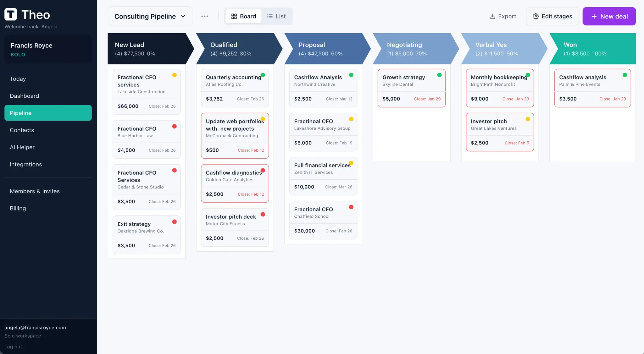Switch to Board view
Screen dimensions: 644x354
click(x=243, y=16)
